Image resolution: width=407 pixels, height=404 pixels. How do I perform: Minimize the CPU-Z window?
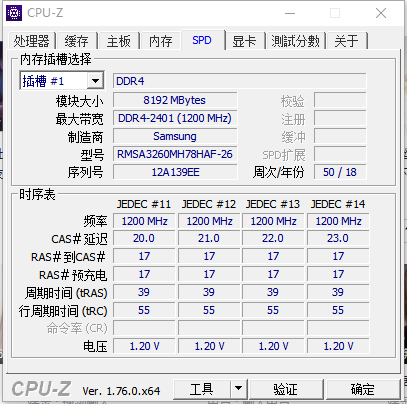coord(290,13)
